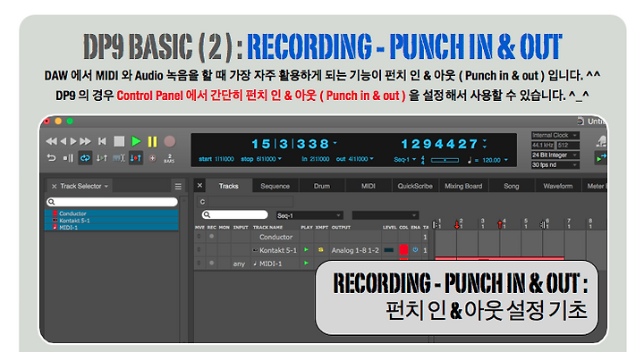The image size is (644, 352).
Task: Click the round Record button
Action: (x=170, y=141)
